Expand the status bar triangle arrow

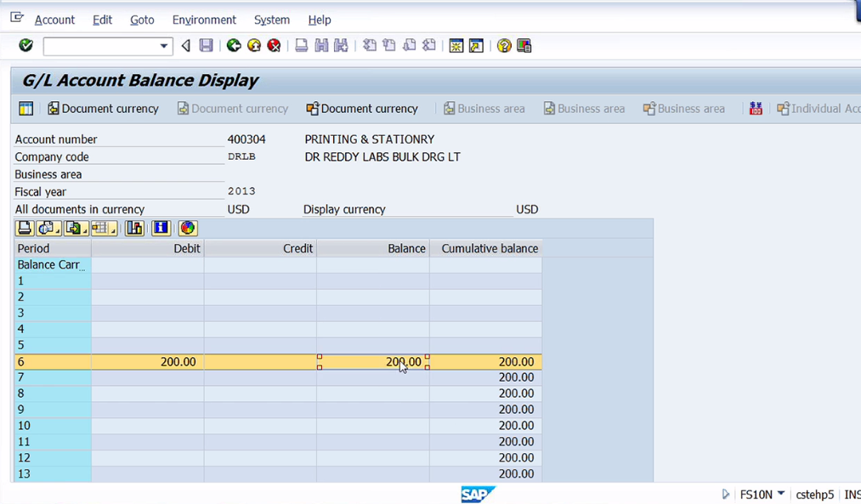725,494
